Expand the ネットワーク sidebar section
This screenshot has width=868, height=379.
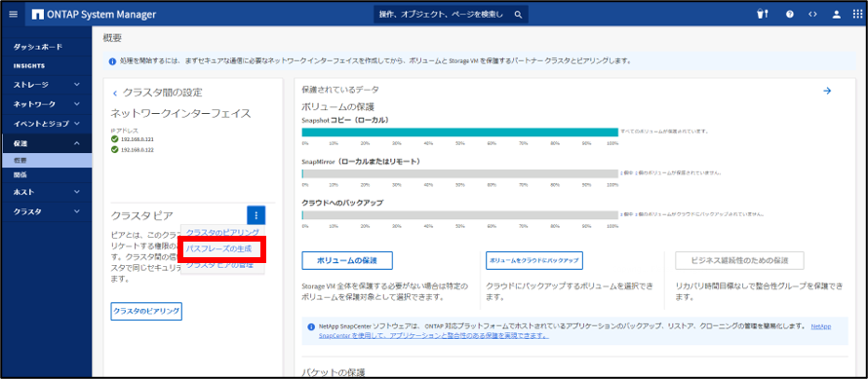(46, 104)
